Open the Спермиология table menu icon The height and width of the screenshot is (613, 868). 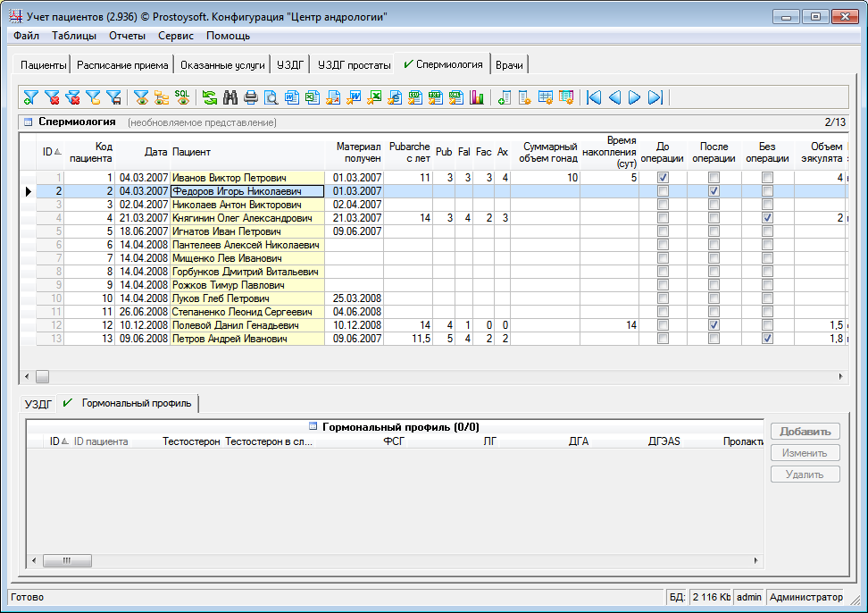pyautogui.click(x=28, y=122)
